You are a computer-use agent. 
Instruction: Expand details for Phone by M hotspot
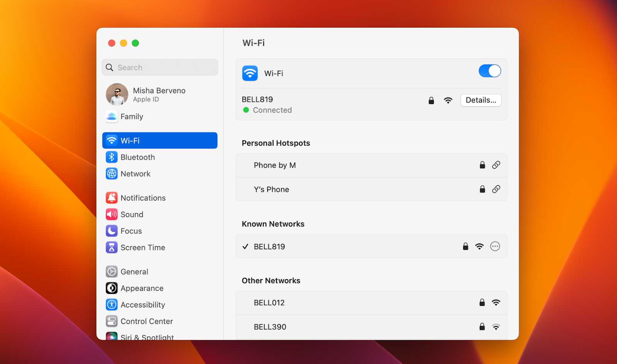(x=496, y=165)
